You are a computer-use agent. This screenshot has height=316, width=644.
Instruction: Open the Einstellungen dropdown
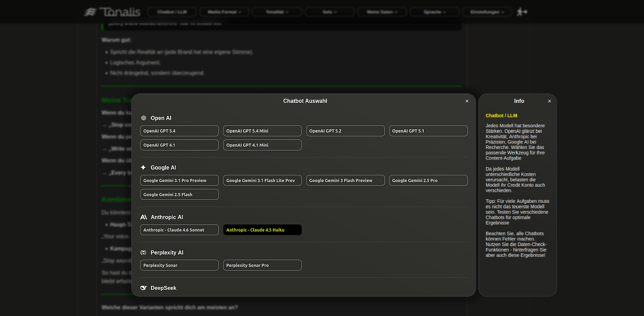click(488, 12)
